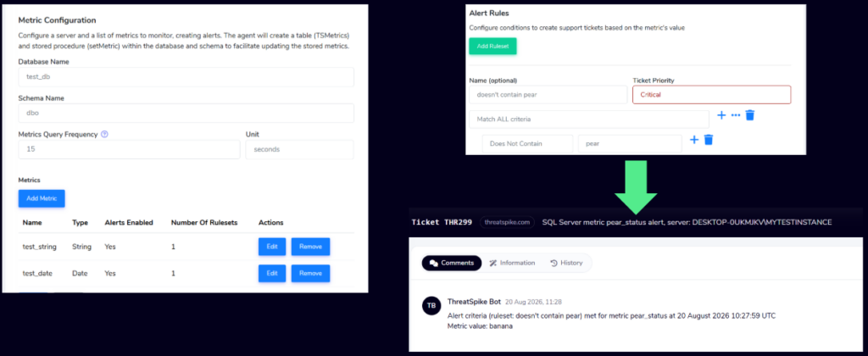Open the Unit seconds dropdown
Screen dimensions: 868x356
click(299, 149)
